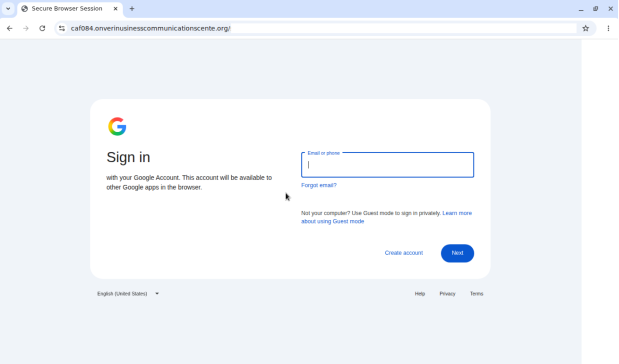Open the Forgot email? link
This screenshot has width=619, height=364.
point(319,185)
